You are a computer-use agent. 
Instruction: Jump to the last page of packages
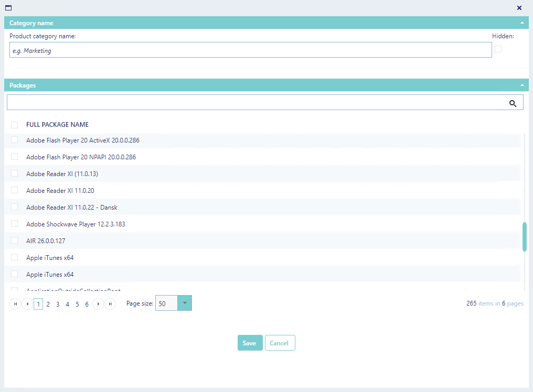[x=110, y=304]
